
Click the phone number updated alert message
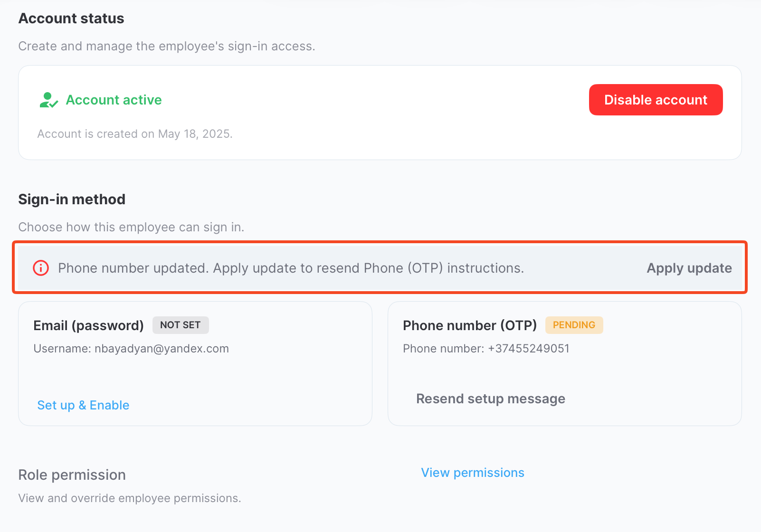291,268
